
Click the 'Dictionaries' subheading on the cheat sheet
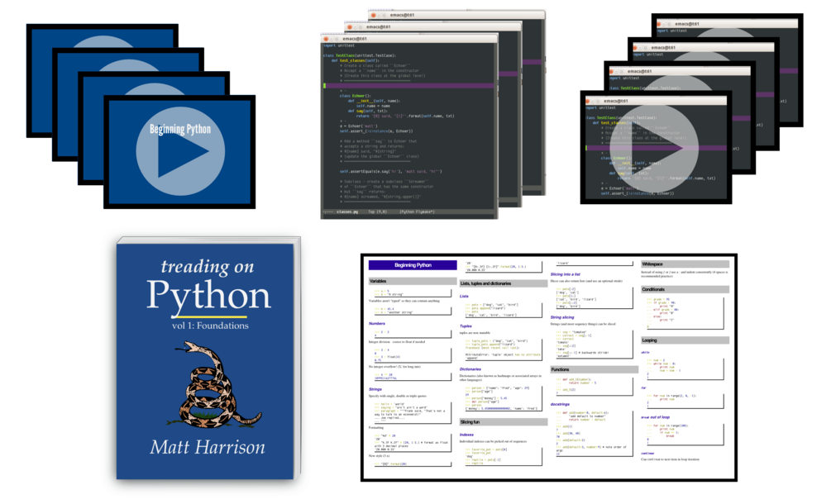coord(470,369)
